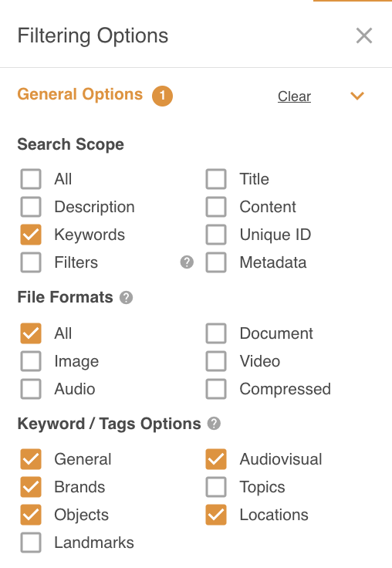Open help icon next to Filters
Image resolution: width=392 pixels, height=568 pixels.
point(187,262)
